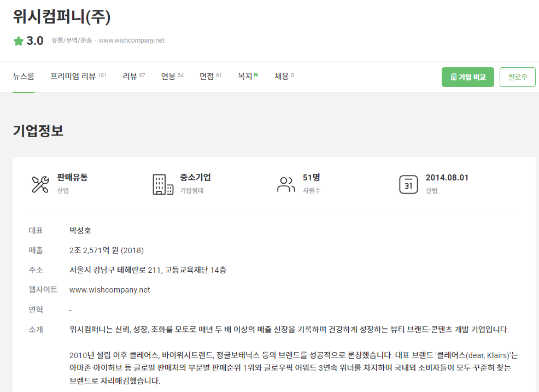The image size is (539, 392).
Task: Click the 산업 caption under 판매유통
Action: click(x=63, y=190)
